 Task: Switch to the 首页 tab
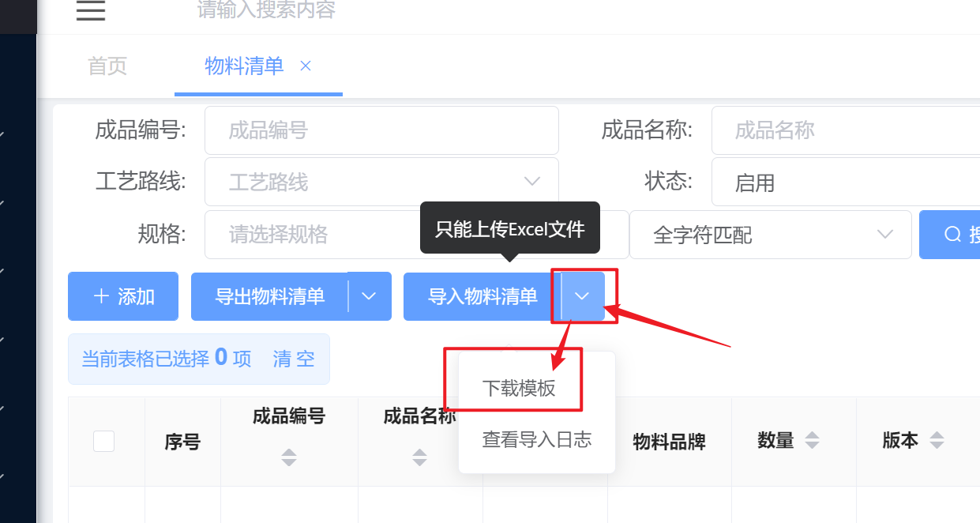coord(107,66)
